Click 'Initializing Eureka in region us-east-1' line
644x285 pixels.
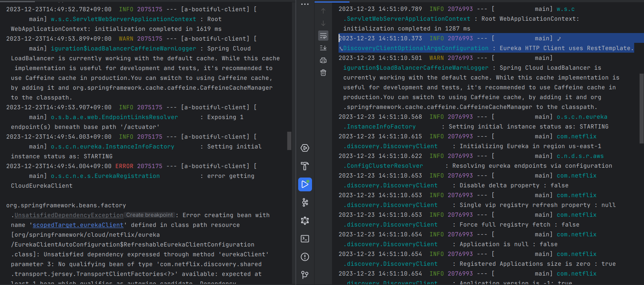(x=531, y=146)
